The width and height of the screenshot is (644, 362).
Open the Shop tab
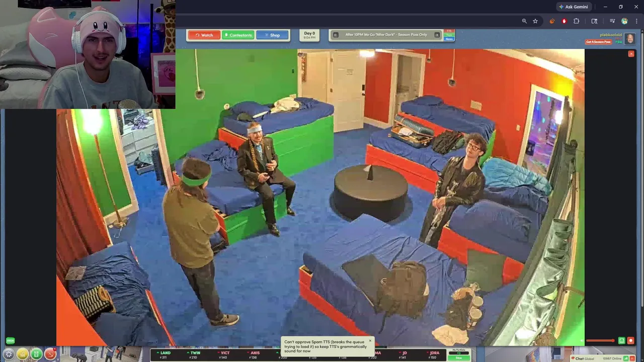click(x=272, y=35)
